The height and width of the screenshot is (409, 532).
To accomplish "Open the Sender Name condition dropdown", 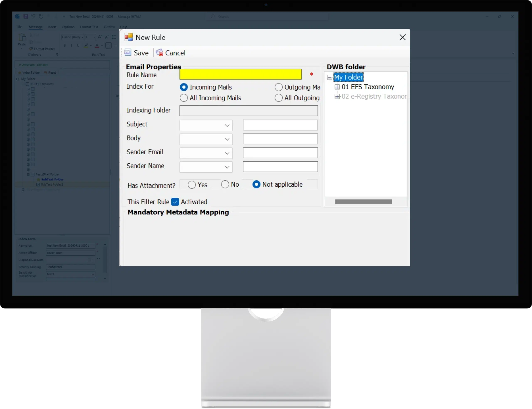I will coord(206,167).
